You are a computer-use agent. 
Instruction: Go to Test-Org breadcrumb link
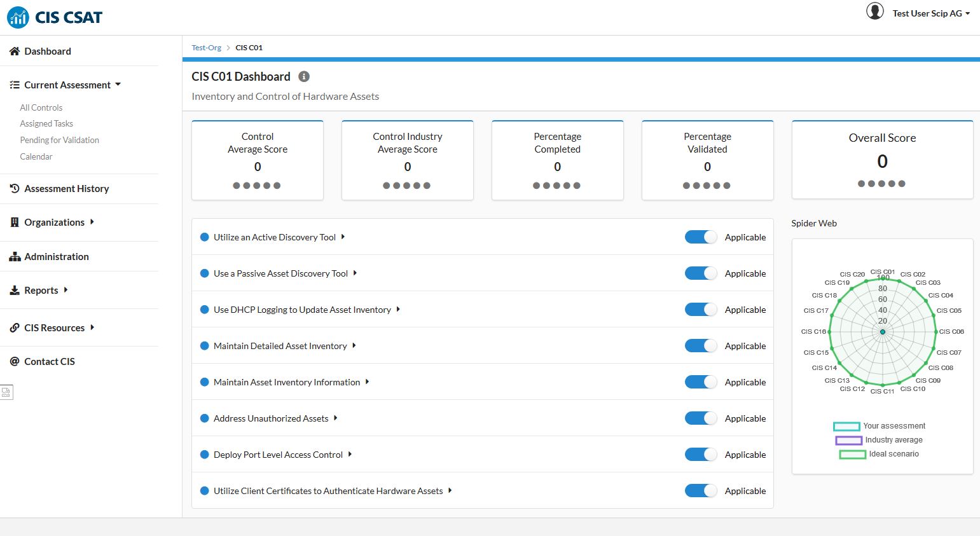pyautogui.click(x=207, y=48)
